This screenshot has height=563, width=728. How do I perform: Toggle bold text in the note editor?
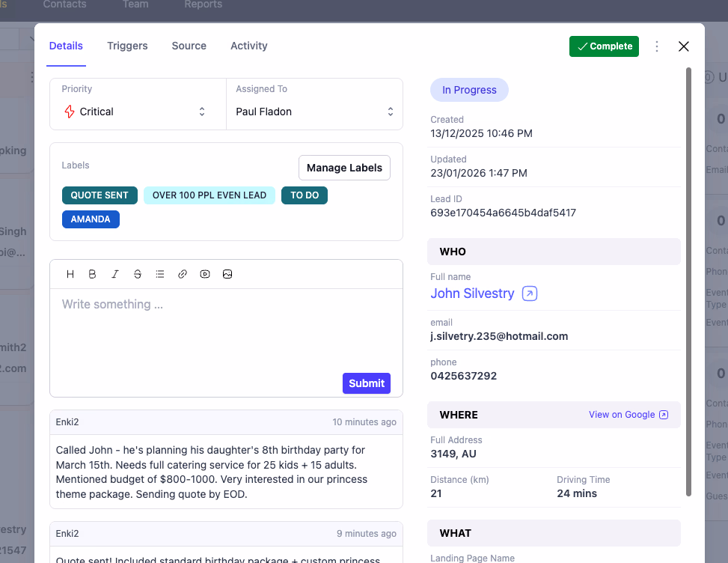click(x=92, y=274)
